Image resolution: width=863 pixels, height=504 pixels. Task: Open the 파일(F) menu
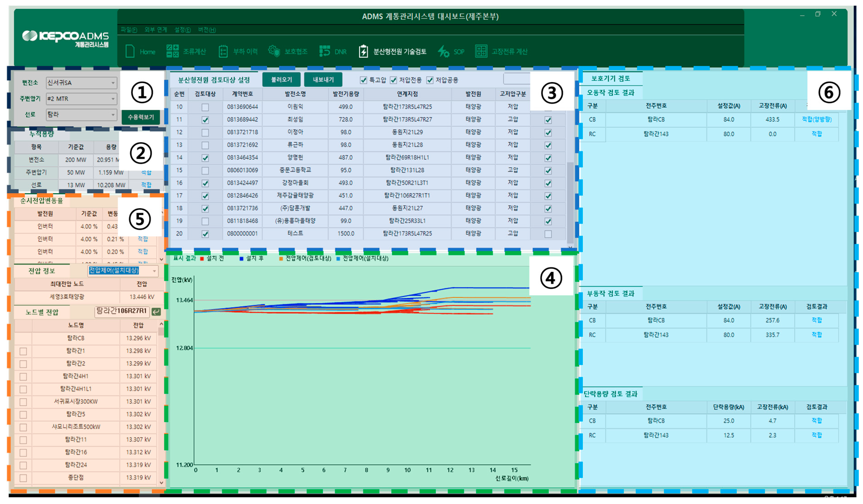point(129,30)
